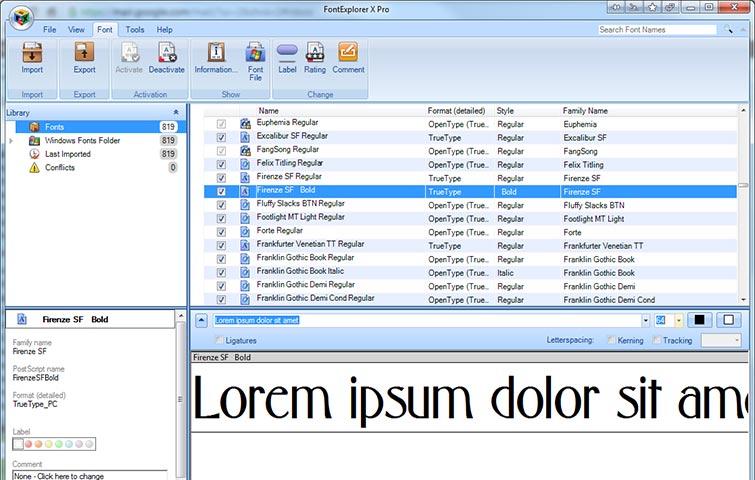Viewport: 755px width, 480px height.
Task: Click the Comment icon
Action: [x=348, y=52]
